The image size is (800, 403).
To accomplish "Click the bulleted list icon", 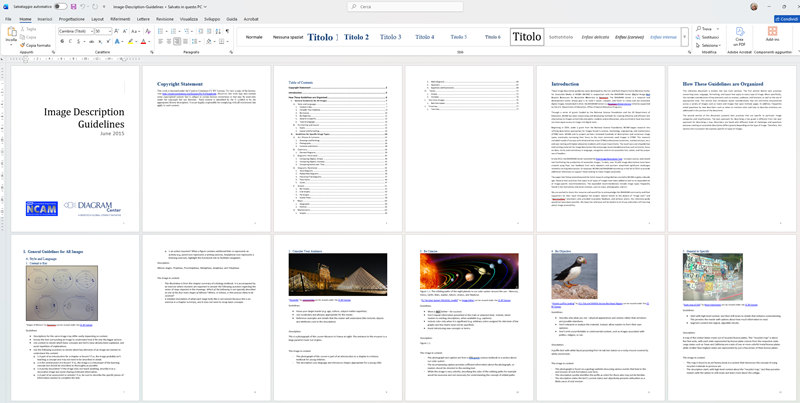I will [x=162, y=31].
